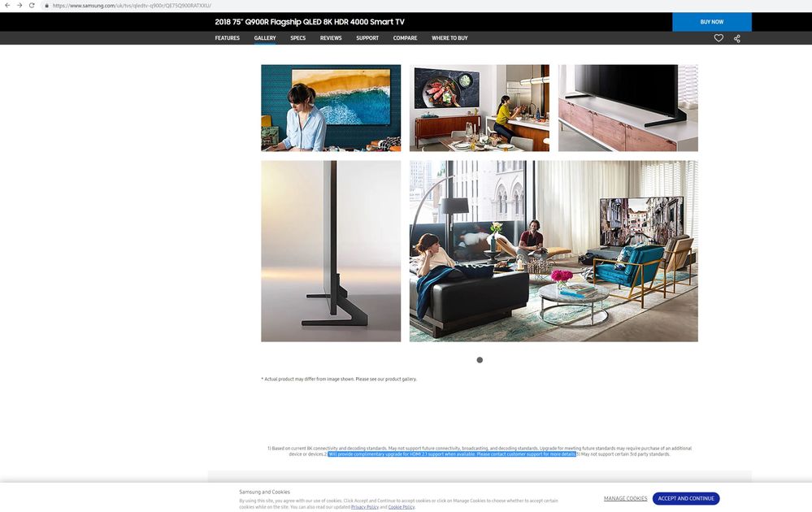
Task: Click the 'Actual product may differ' disclaimer
Action: pyautogui.click(x=339, y=379)
